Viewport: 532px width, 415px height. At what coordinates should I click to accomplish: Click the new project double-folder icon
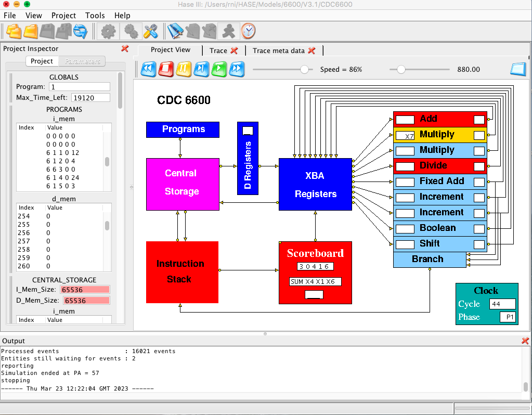tap(14, 31)
